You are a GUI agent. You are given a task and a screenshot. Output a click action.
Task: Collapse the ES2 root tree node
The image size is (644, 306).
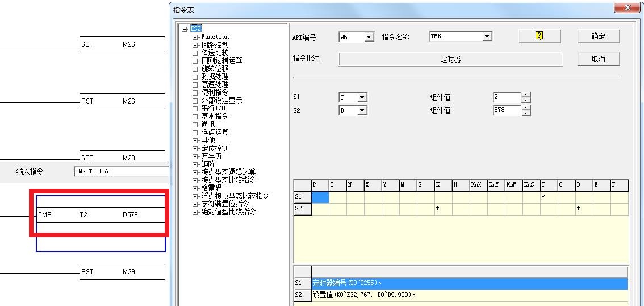[184, 28]
